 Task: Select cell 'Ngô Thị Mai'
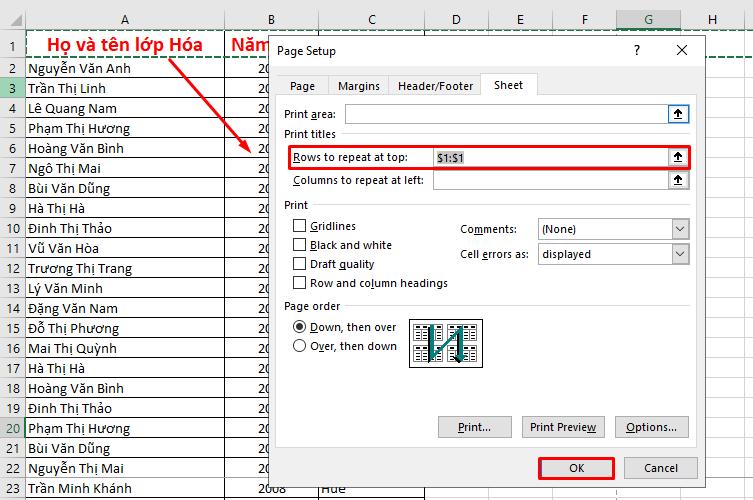pyautogui.click(x=125, y=169)
